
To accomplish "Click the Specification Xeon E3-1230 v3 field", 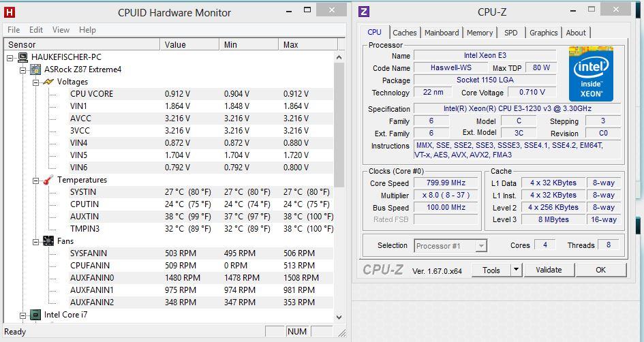I will coord(517,109).
